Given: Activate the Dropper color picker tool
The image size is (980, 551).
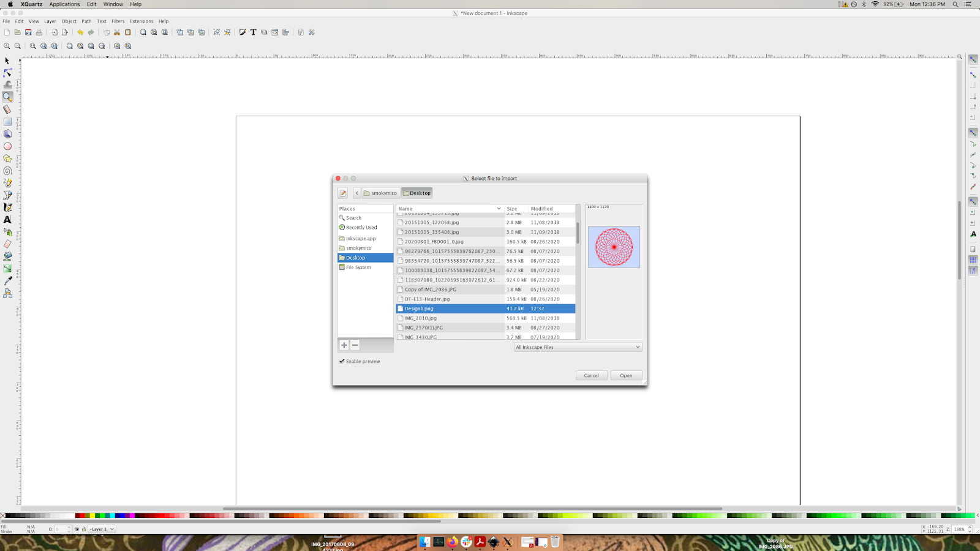Looking at the screenshot, I should [x=7, y=279].
